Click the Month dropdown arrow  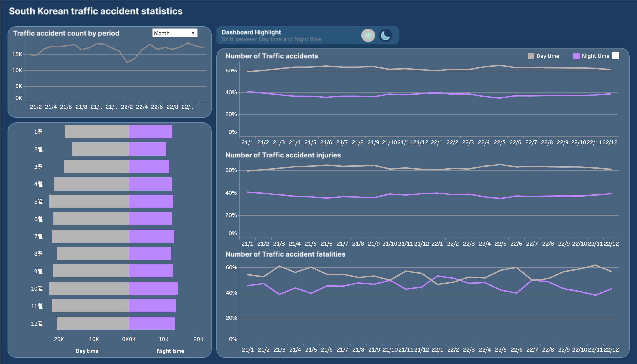coord(193,33)
